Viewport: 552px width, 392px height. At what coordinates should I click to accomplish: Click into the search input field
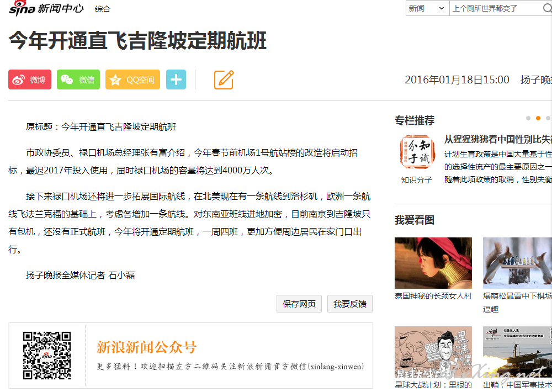(x=496, y=8)
